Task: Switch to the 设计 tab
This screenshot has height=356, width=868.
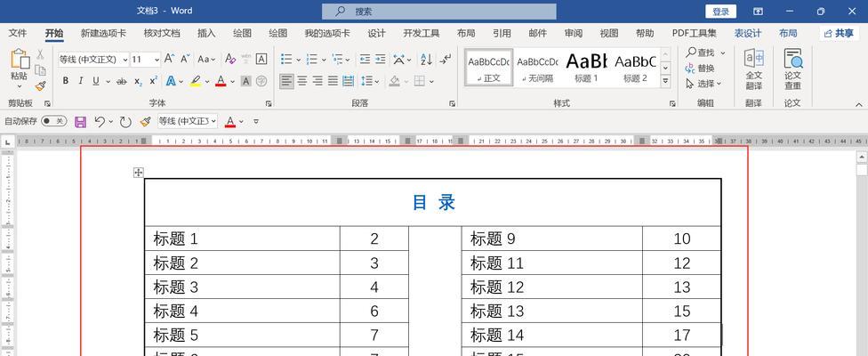Action: (376, 33)
